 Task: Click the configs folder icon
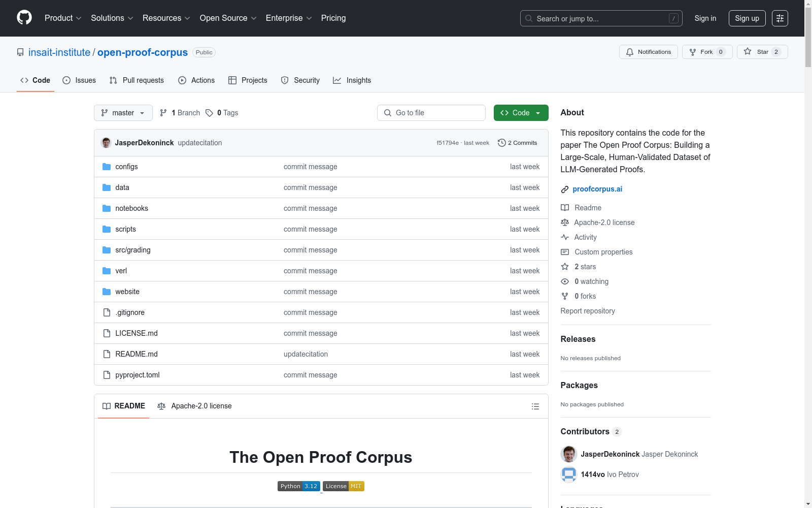tap(107, 167)
